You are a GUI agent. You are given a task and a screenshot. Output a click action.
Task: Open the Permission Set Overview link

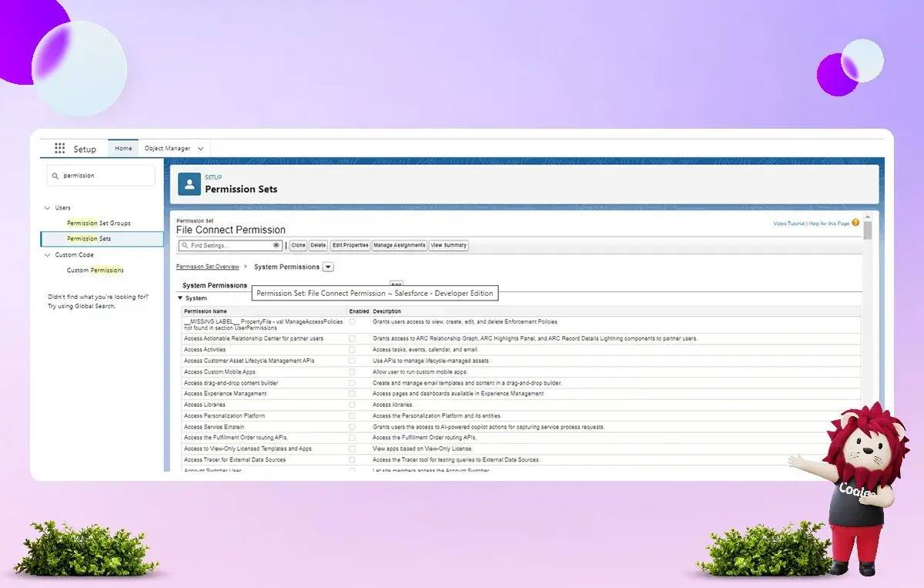pos(208,267)
